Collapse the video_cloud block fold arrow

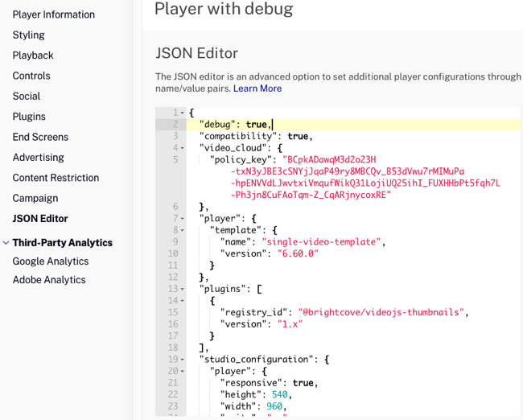point(183,148)
